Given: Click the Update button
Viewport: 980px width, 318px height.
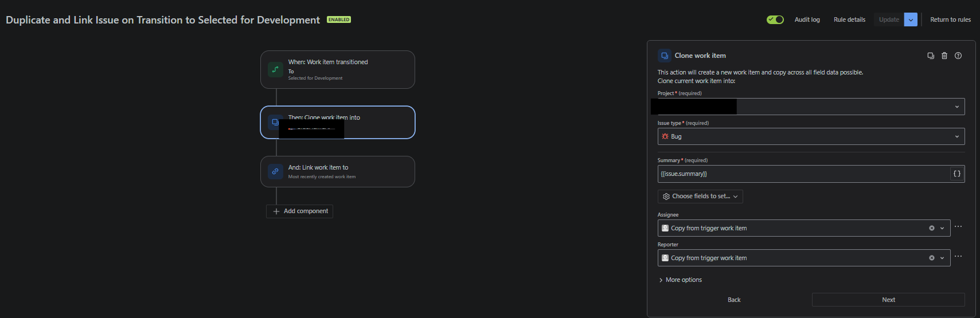Looking at the screenshot, I should 889,19.
